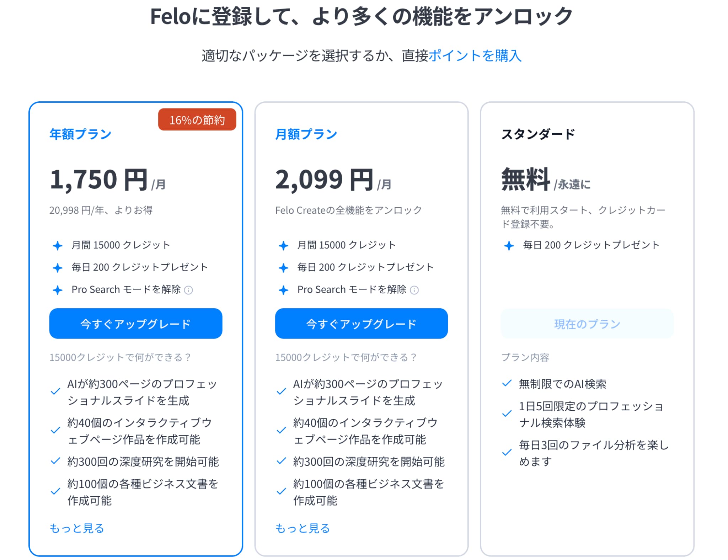The width and height of the screenshot is (728, 560).
Task: Click info icon beside annual Pro Search
Action: [x=189, y=290]
